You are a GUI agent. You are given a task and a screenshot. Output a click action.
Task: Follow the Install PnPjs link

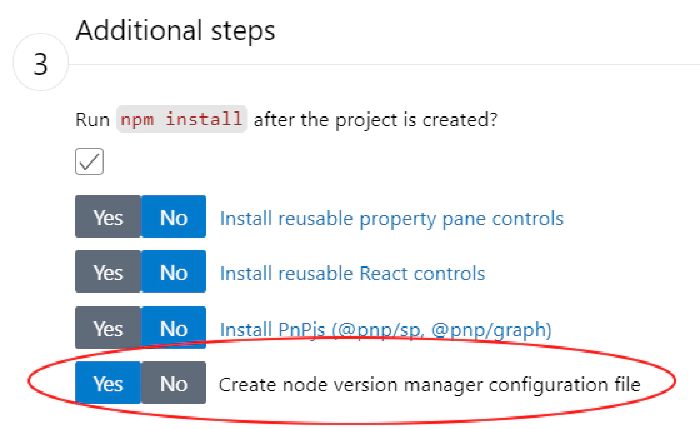pyautogui.click(x=385, y=329)
